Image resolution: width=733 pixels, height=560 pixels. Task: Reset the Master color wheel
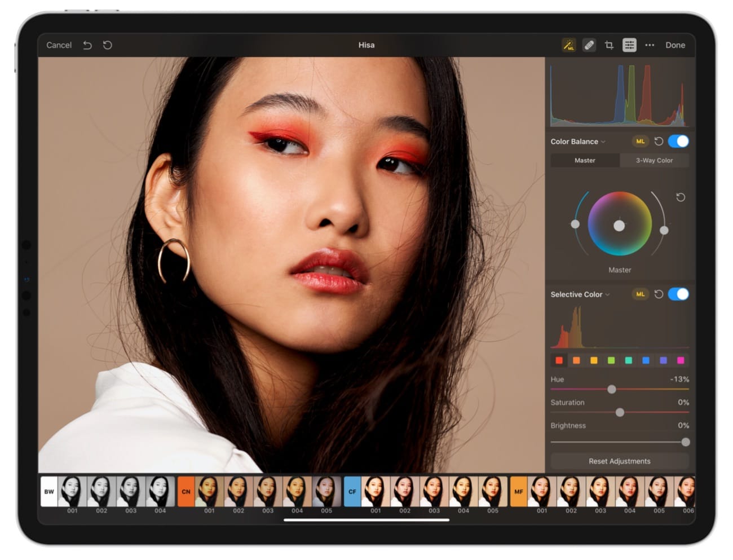pos(681,197)
